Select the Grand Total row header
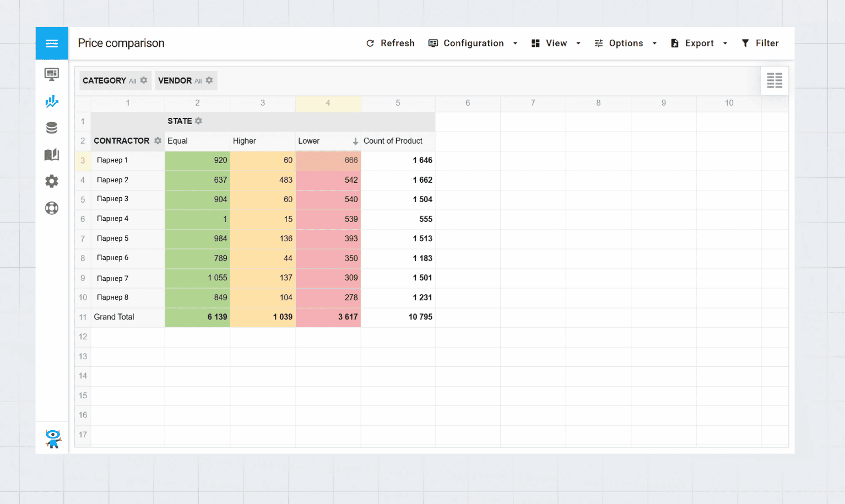 tap(114, 317)
